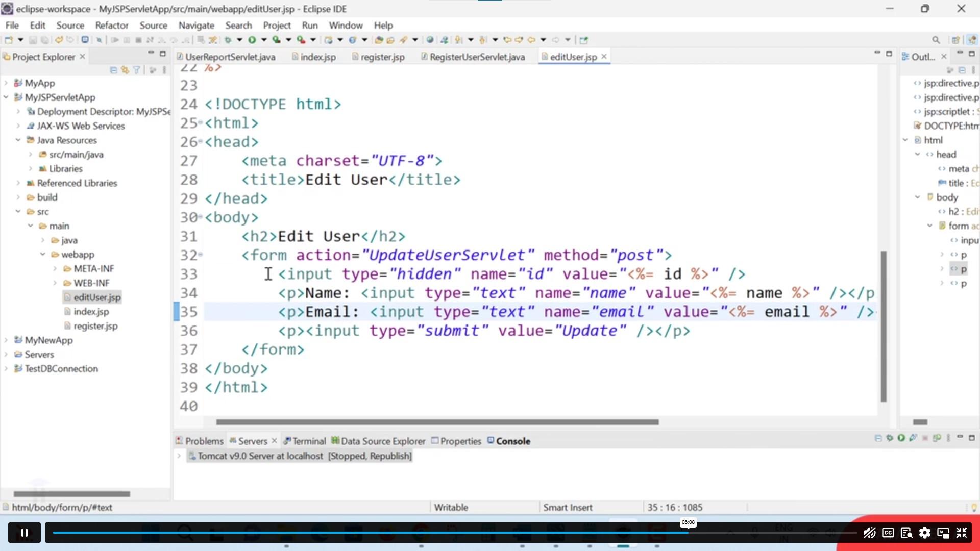The height and width of the screenshot is (551, 980).
Task: Run the application using the green Run icon
Action: tap(251, 39)
